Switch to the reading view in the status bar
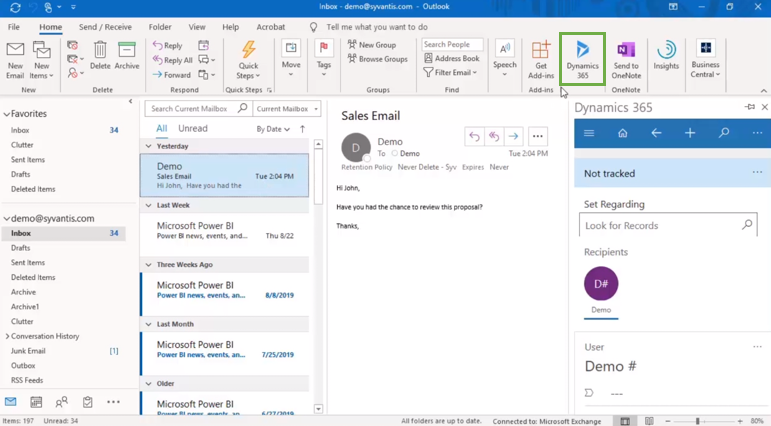The image size is (771, 426). [649, 421]
